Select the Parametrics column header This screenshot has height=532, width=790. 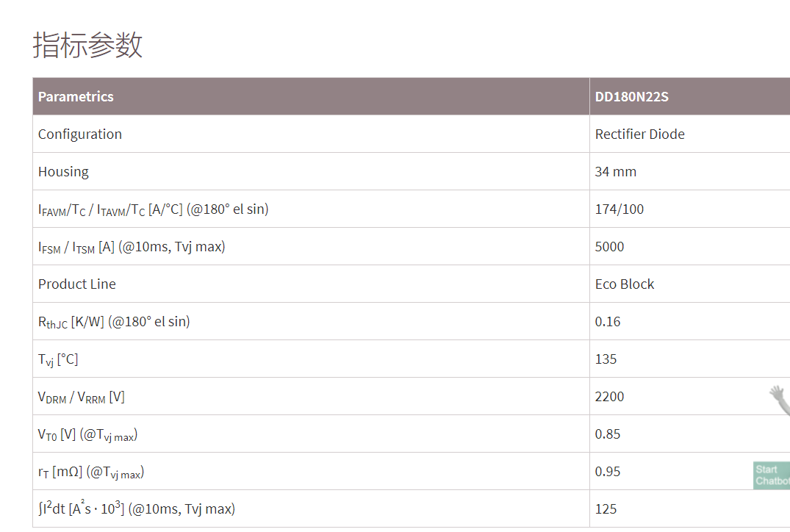pos(76,96)
